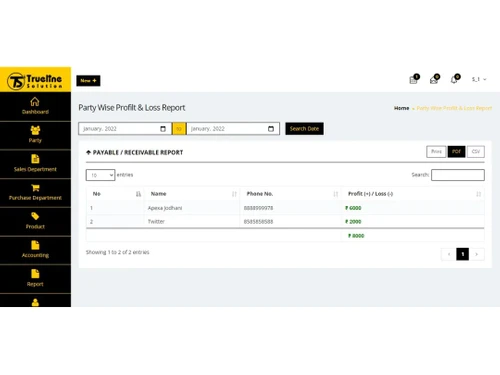Open the Party section icon
500x375 pixels.
[35, 130]
